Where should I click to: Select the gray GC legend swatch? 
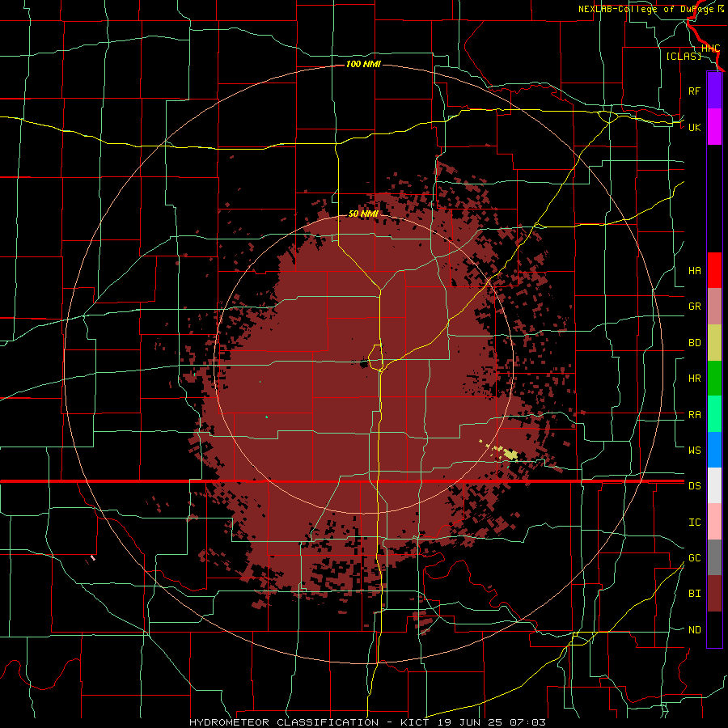coord(714,557)
